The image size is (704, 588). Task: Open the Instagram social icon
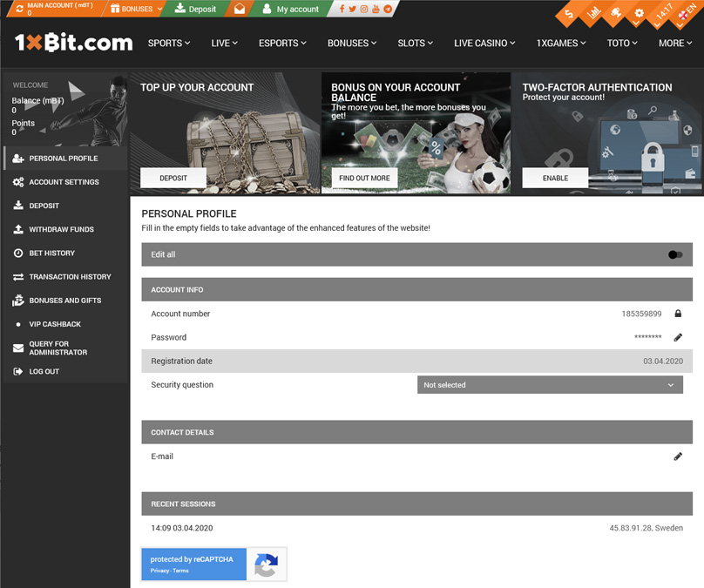[364, 9]
